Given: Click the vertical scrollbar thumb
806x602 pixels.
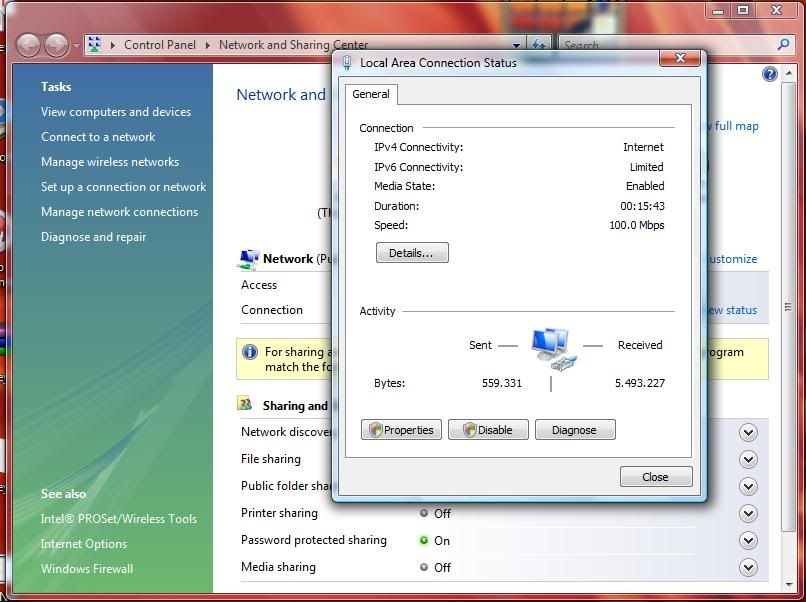Looking at the screenshot, I should [788, 307].
